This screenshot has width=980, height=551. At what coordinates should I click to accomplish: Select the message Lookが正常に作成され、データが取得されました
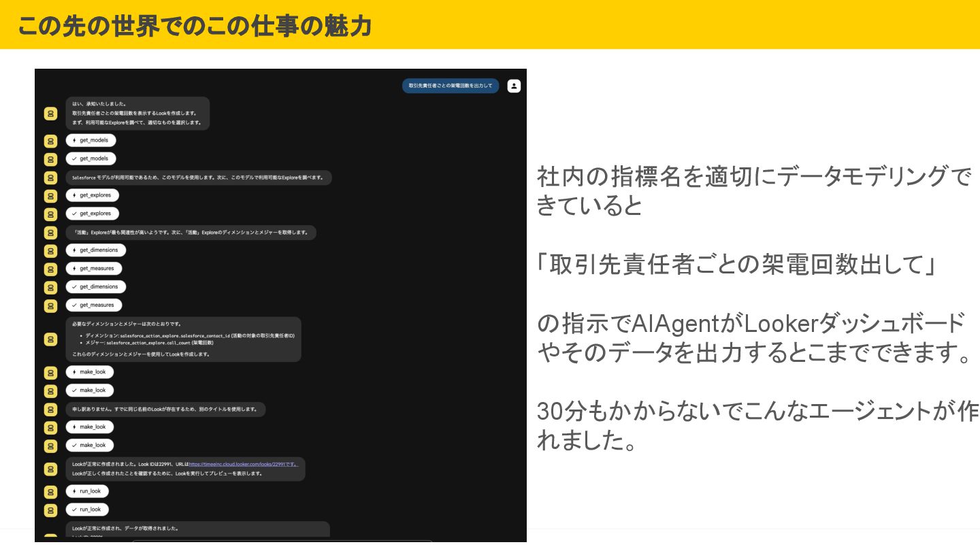125,529
